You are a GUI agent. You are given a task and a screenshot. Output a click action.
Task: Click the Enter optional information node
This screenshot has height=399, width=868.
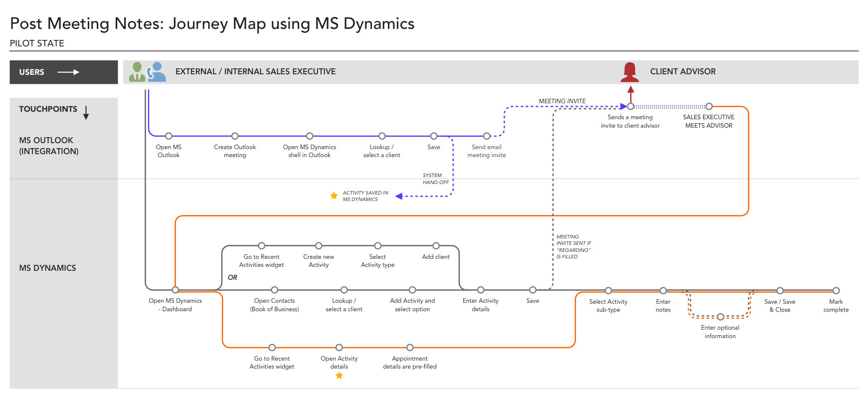pyautogui.click(x=720, y=317)
